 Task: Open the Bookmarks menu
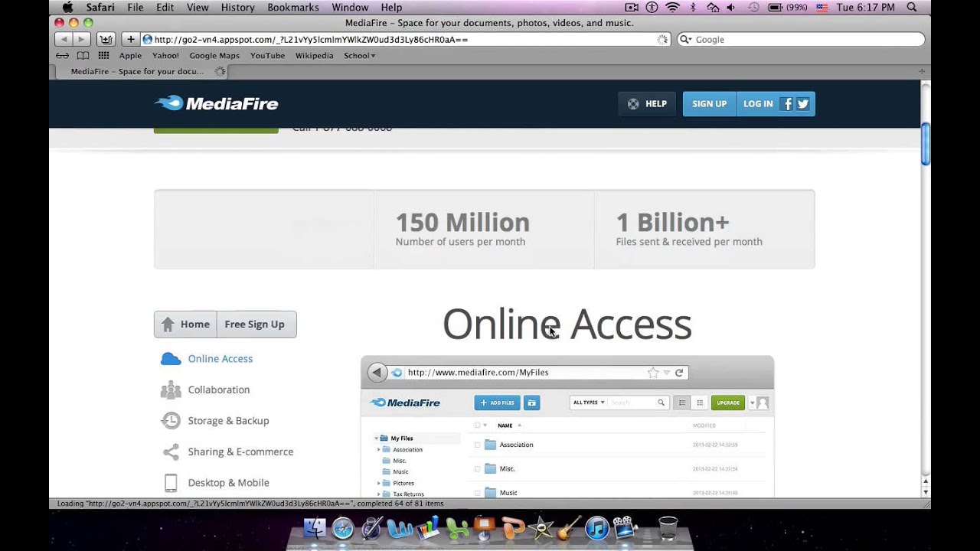(x=293, y=7)
